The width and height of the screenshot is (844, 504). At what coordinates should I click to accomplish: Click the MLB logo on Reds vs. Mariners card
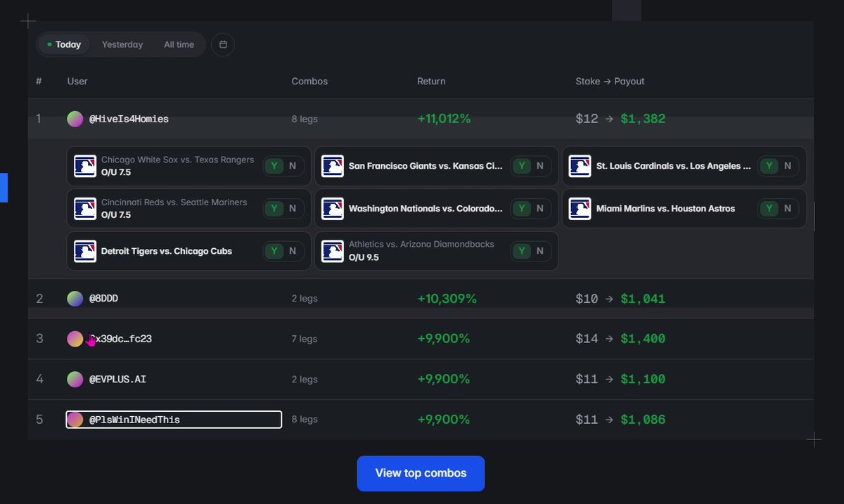[x=85, y=208]
